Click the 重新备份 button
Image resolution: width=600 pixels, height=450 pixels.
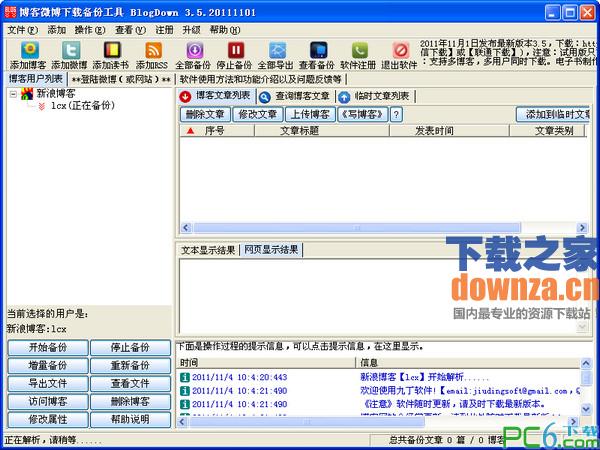coord(130,366)
